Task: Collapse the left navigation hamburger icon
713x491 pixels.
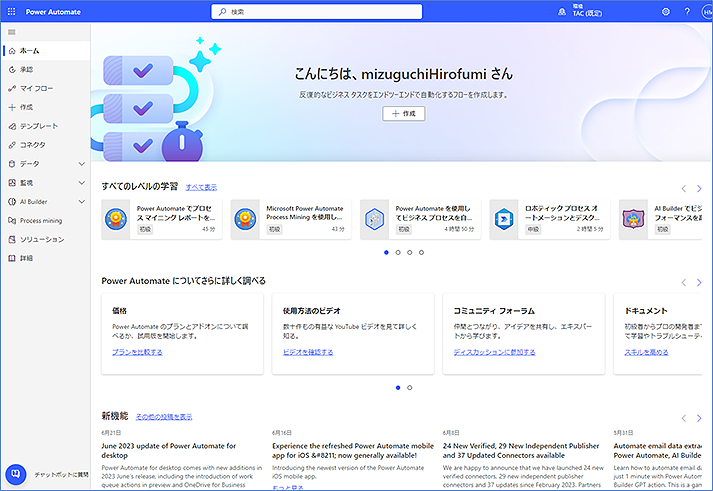Action: coord(12,32)
